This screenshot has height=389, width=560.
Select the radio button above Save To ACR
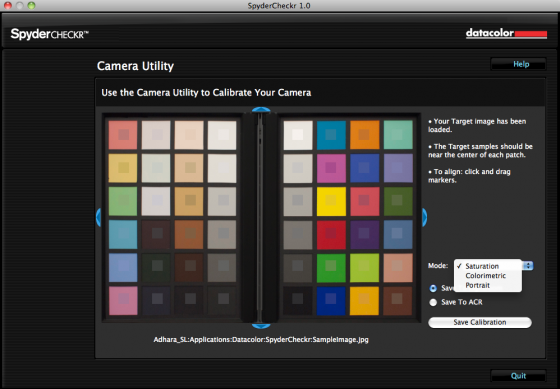[x=433, y=288]
